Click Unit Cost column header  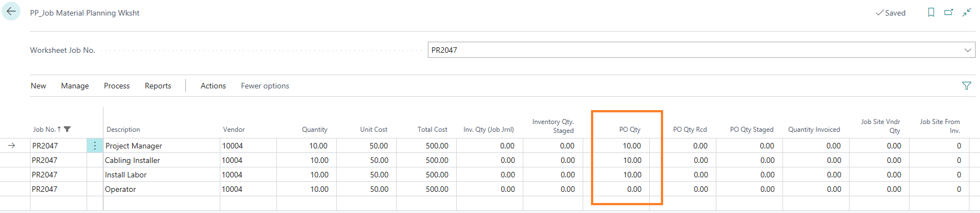pos(373,130)
